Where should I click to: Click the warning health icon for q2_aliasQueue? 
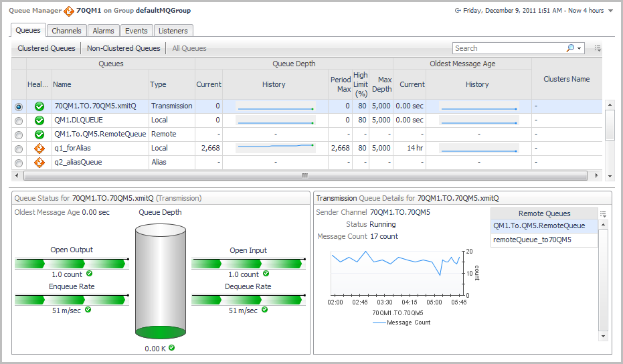click(39, 162)
